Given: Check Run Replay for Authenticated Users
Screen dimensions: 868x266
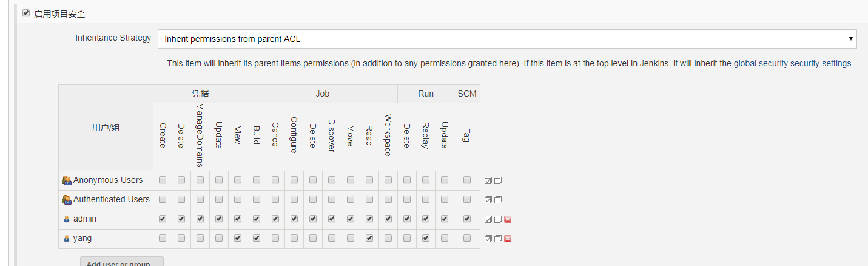Looking at the screenshot, I should click(x=426, y=199).
